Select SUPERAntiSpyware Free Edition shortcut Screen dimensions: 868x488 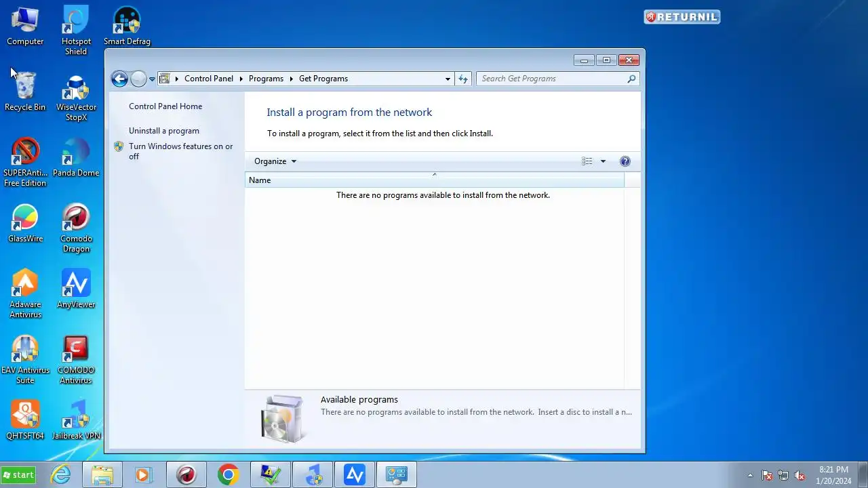tap(25, 163)
